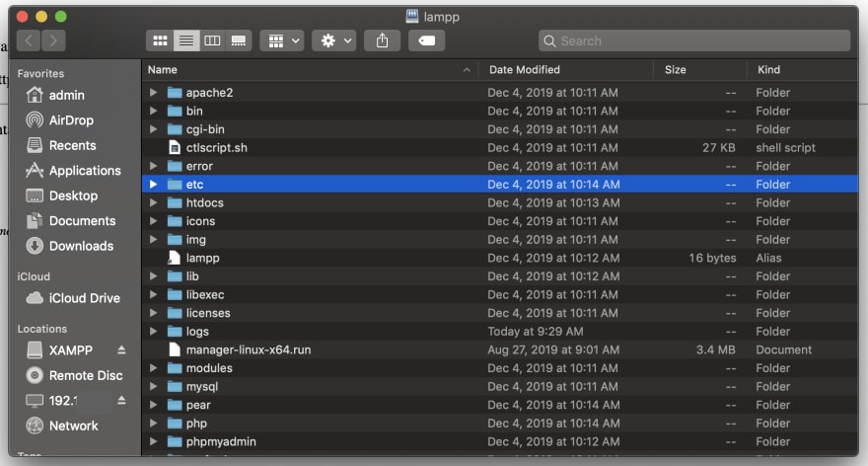Expand the htdocs folder

click(x=153, y=202)
